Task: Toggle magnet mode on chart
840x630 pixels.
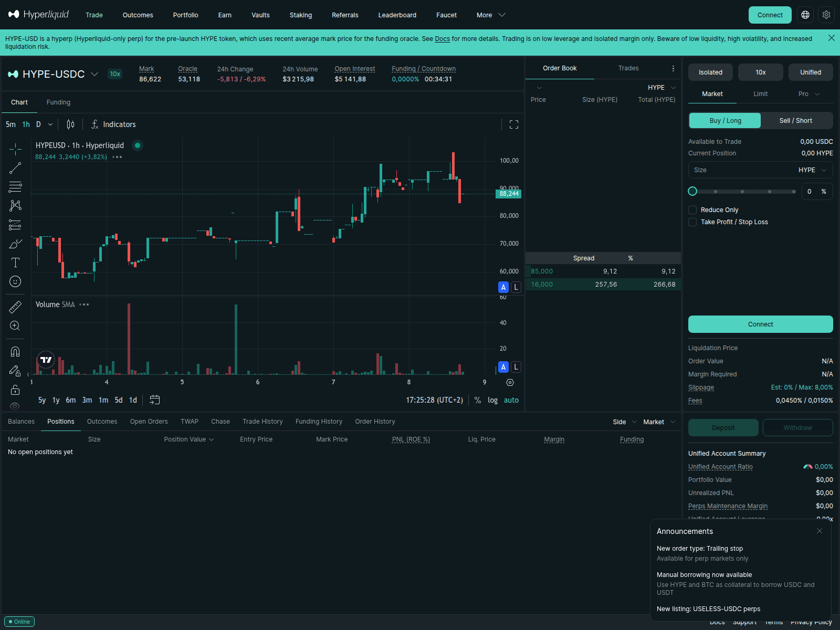Action: (x=15, y=351)
